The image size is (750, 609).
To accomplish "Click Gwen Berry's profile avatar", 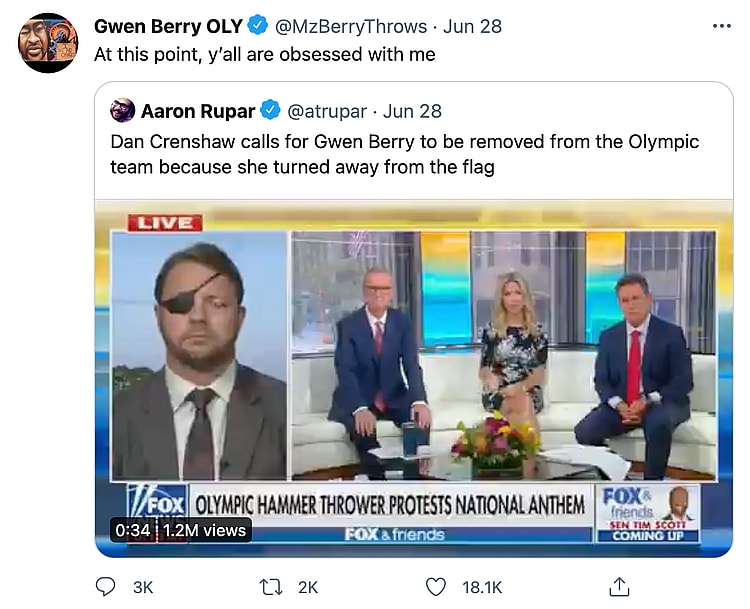I will (47, 43).
